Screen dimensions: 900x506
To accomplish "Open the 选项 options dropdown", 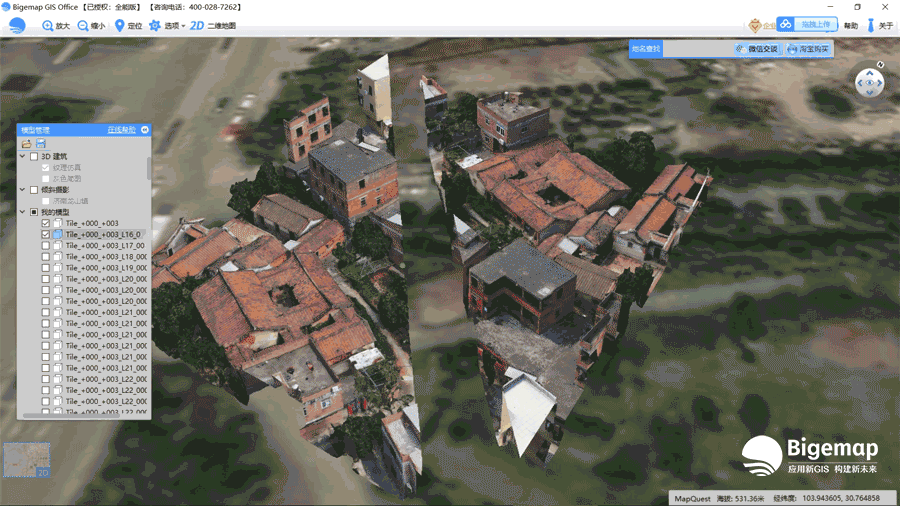I will click(x=167, y=26).
